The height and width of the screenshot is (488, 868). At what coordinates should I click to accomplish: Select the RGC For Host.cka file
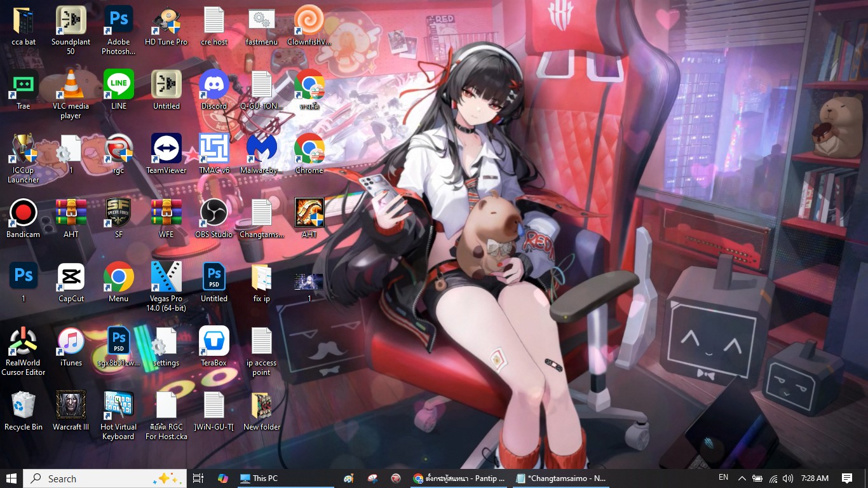(166, 416)
